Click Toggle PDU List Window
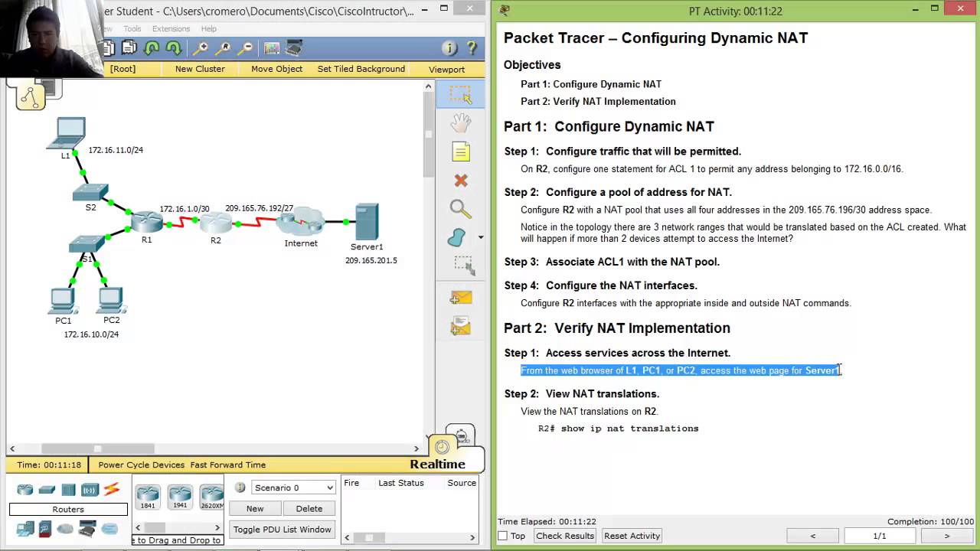 (x=283, y=529)
